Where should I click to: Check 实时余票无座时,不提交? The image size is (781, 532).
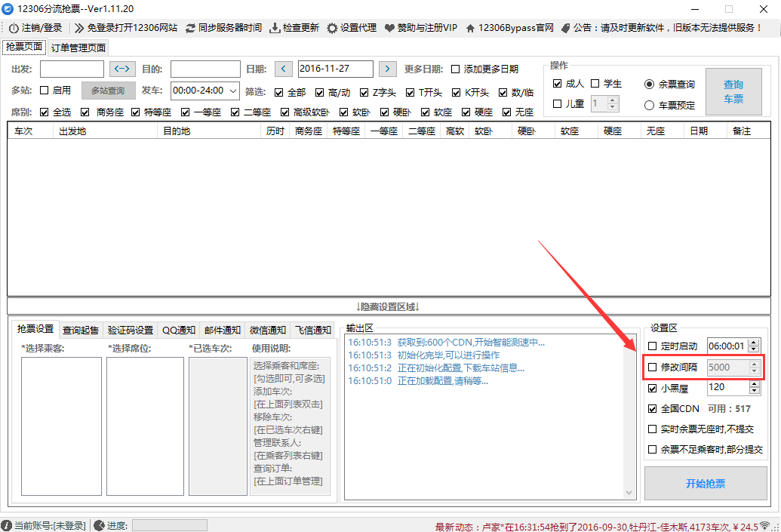coord(653,429)
